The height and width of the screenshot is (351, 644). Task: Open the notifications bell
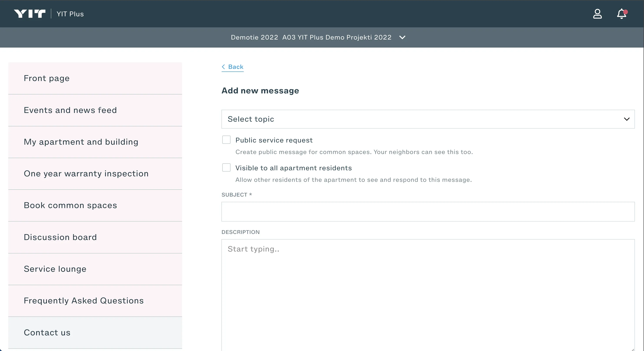[622, 14]
